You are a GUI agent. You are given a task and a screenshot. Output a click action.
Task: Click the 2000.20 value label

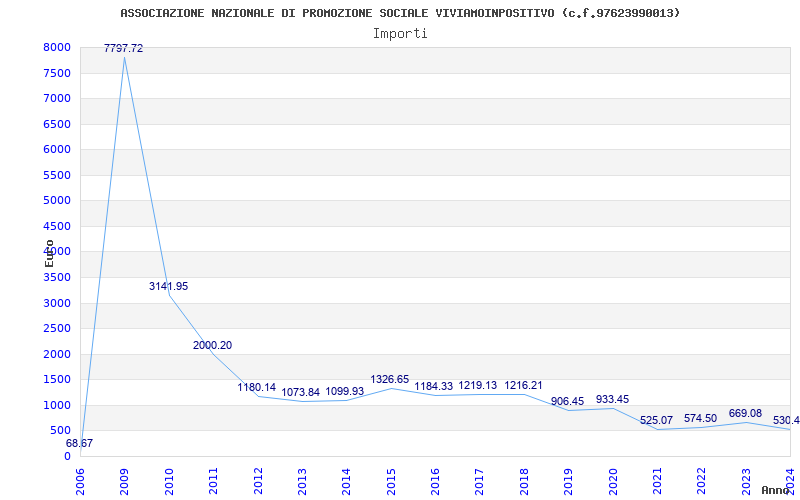coord(212,345)
